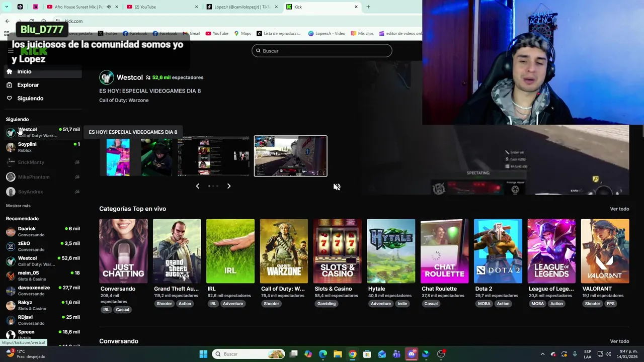
Task: Show hidden system tray icons
Action: pyautogui.click(x=542, y=354)
